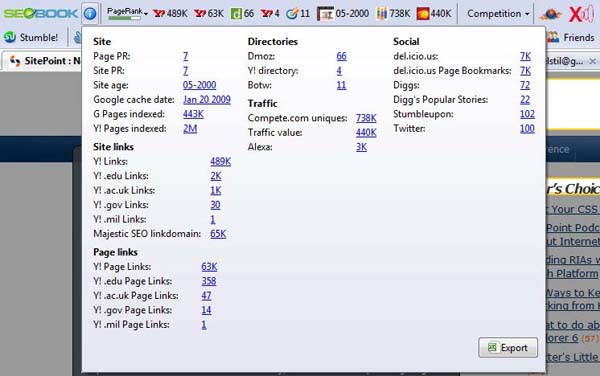The image size is (600, 376).
Task: Click the Y! Links 489K value
Action: tap(220, 162)
